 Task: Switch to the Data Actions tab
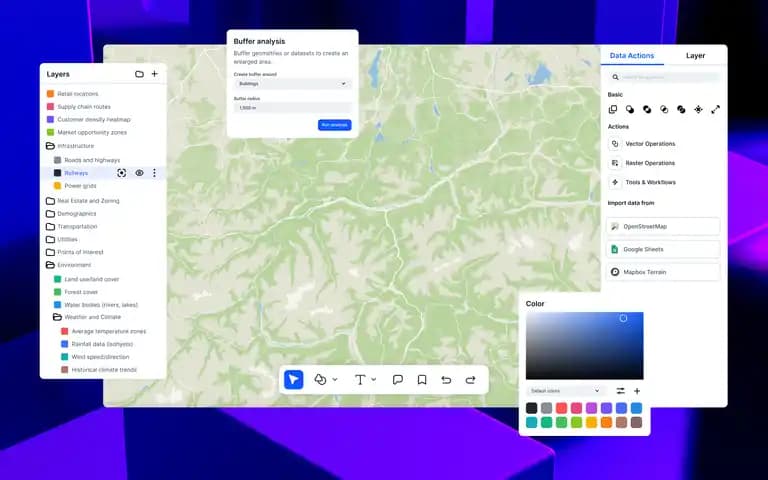(632, 55)
